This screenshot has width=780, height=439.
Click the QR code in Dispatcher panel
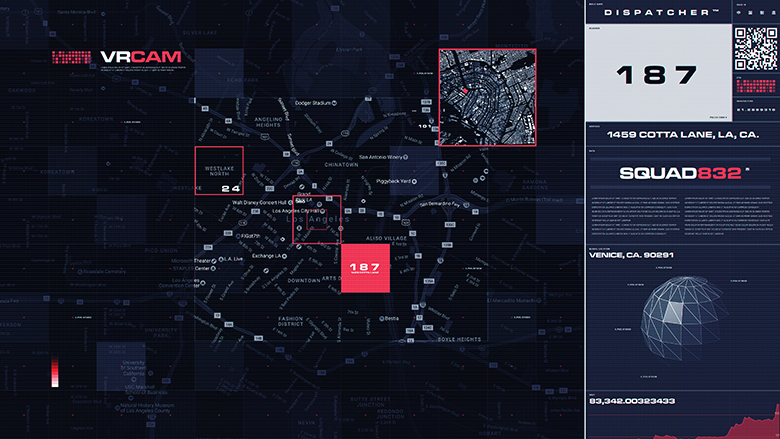coord(755,47)
